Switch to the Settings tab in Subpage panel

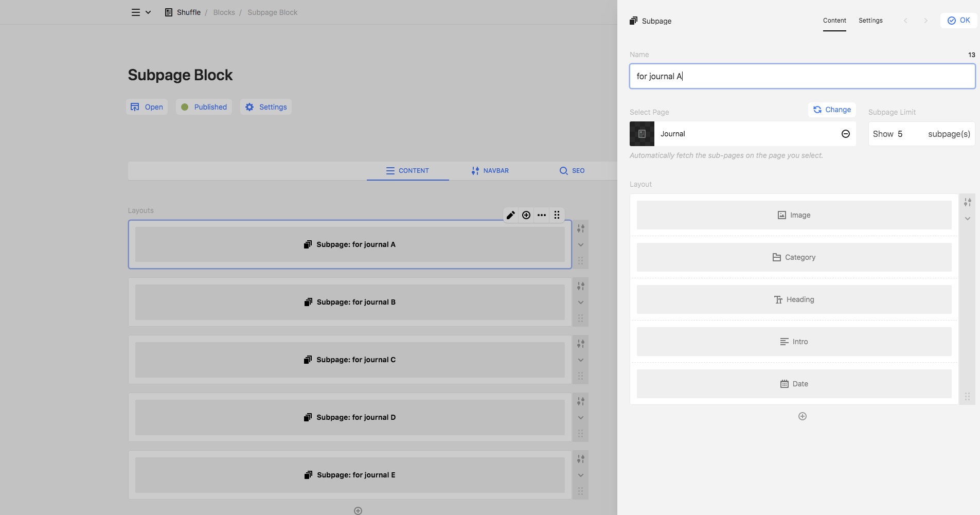[x=870, y=21]
